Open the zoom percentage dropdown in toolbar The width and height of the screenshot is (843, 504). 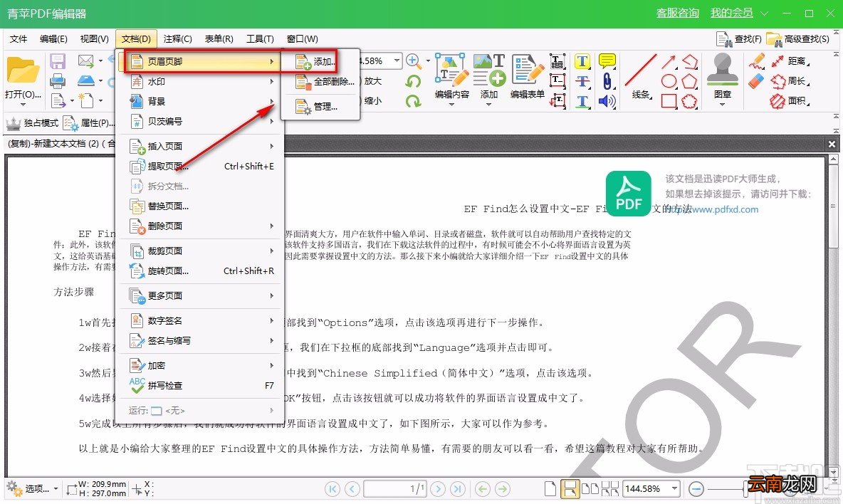tap(397, 61)
